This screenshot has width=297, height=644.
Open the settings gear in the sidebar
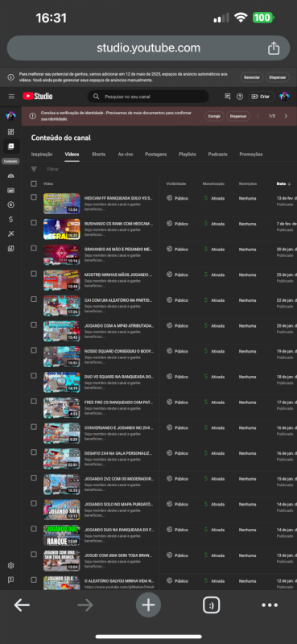point(10,566)
